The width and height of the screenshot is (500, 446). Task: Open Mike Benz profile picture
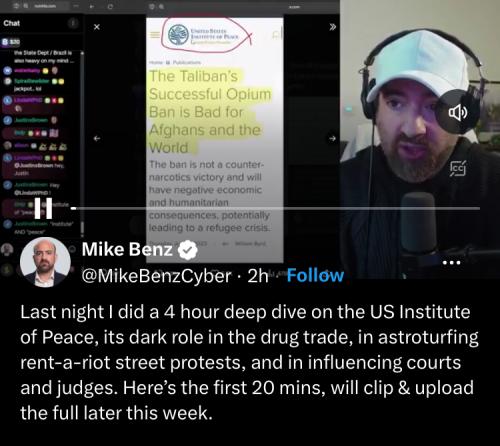pos(45,262)
